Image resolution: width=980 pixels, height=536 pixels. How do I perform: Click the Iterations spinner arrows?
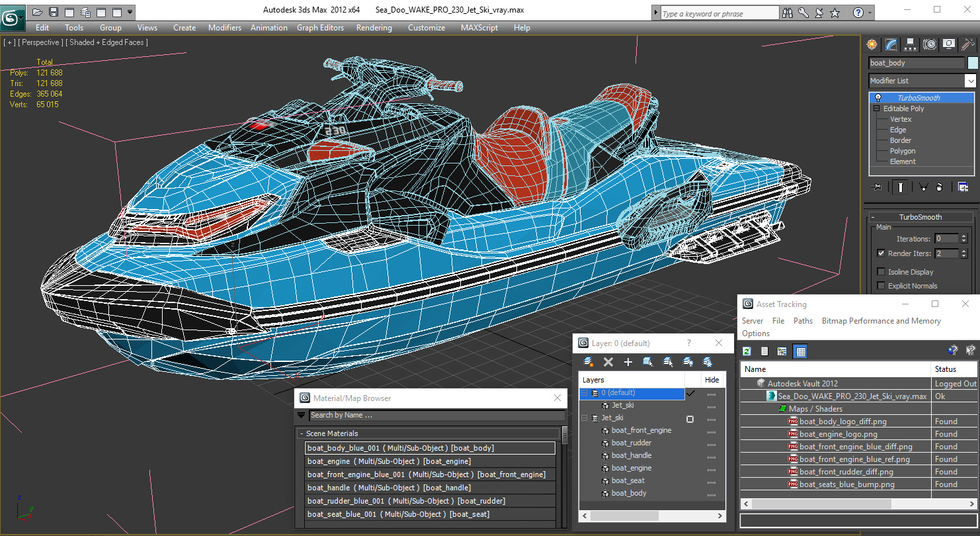click(x=963, y=239)
